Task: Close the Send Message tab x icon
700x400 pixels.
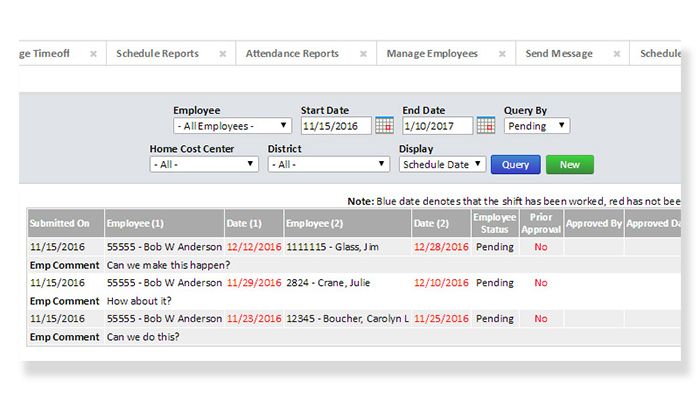Action: 617,54
